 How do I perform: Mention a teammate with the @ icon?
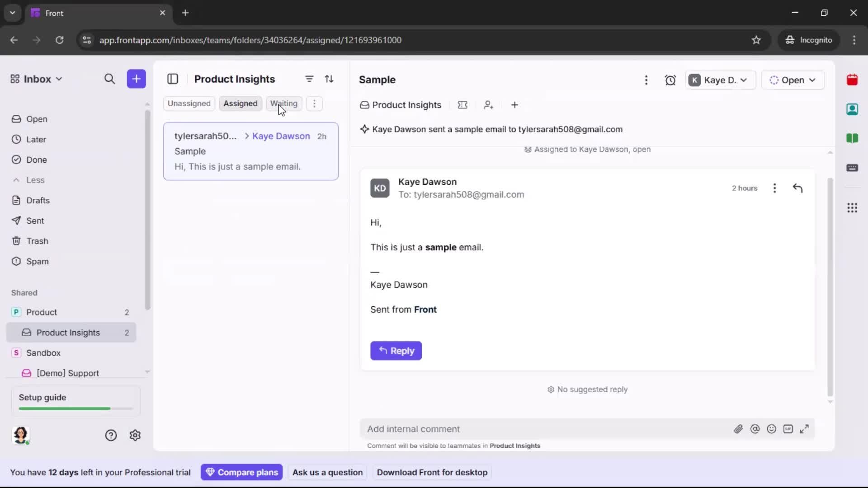click(755, 429)
